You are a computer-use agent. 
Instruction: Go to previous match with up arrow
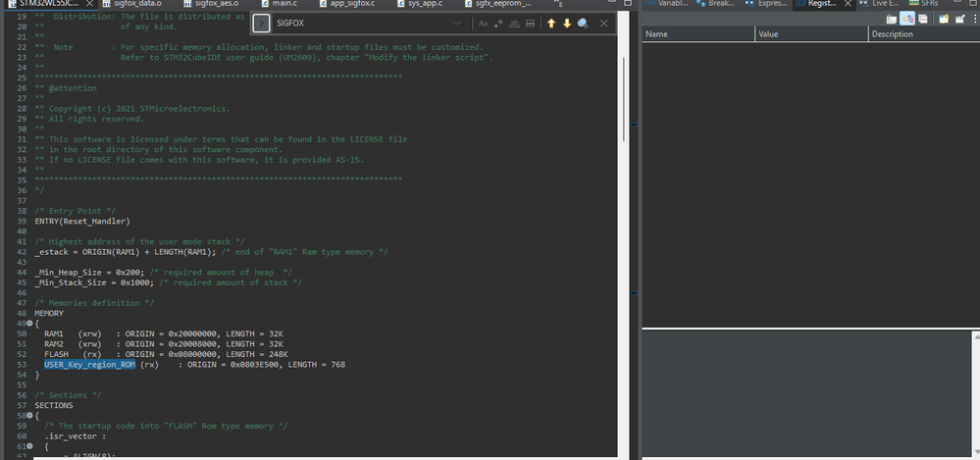click(551, 24)
